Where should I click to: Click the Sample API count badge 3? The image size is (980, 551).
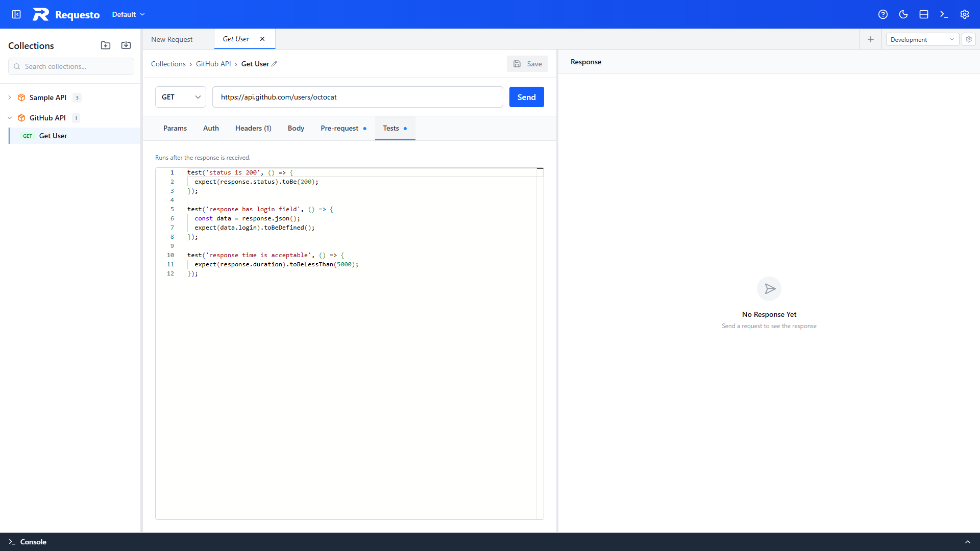point(77,97)
